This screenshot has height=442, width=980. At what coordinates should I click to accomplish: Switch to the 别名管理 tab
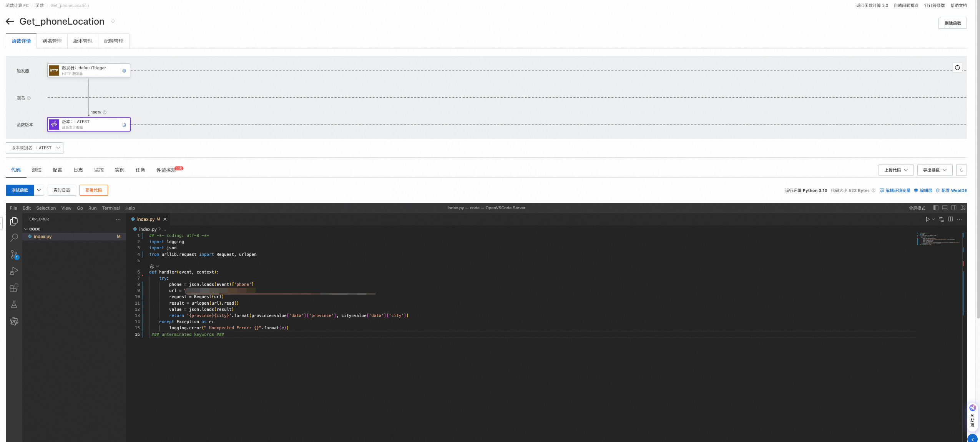pos(52,41)
